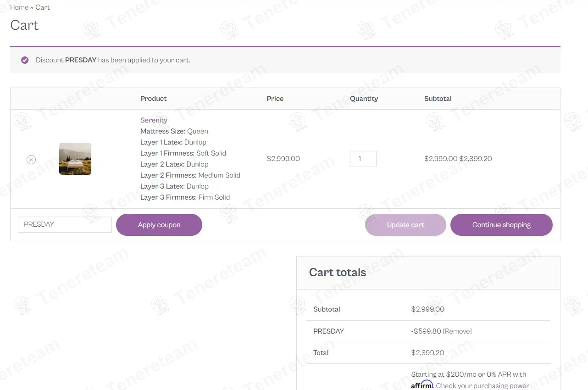The height and width of the screenshot is (390, 588).
Task: Click the Cart totals heading
Action: click(338, 273)
